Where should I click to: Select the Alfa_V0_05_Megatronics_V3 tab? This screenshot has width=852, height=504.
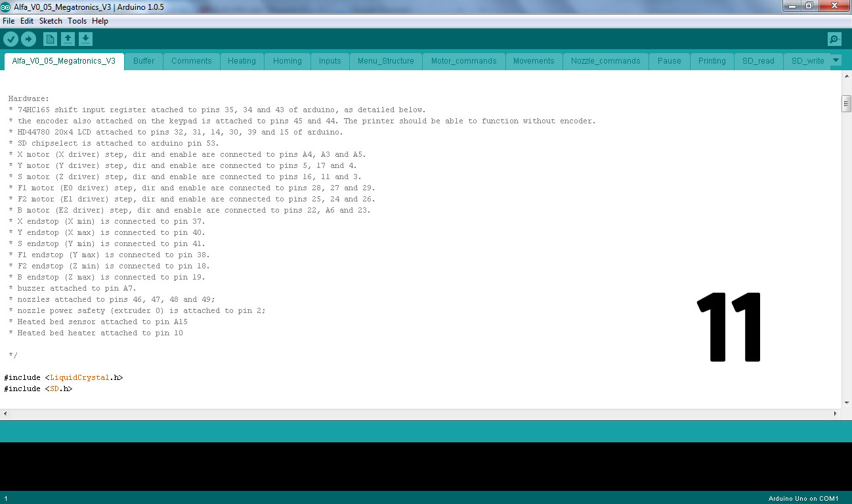[64, 61]
